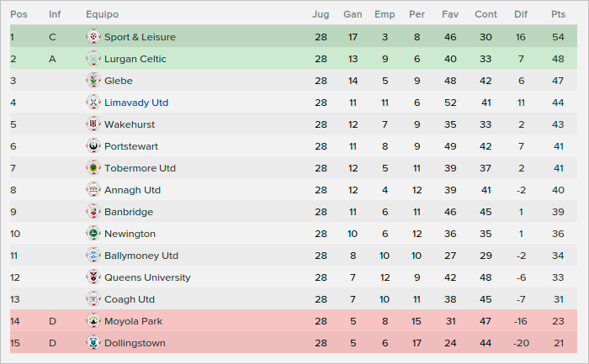The height and width of the screenshot is (364, 589).
Task: Click the Sport & Leisure club badge
Action: [x=93, y=37]
